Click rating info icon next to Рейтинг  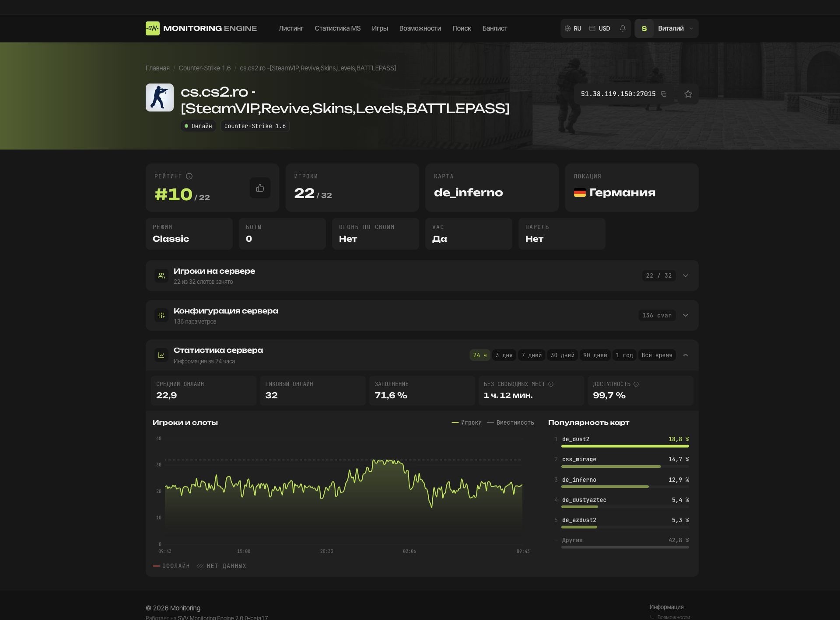[x=189, y=176]
